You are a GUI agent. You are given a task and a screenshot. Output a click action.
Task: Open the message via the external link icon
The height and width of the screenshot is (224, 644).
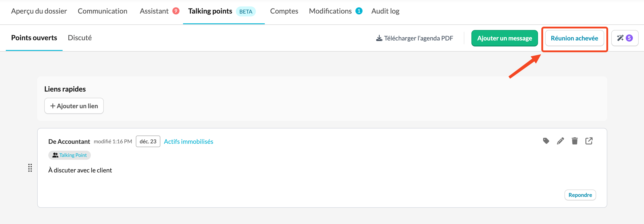pos(589,141)
